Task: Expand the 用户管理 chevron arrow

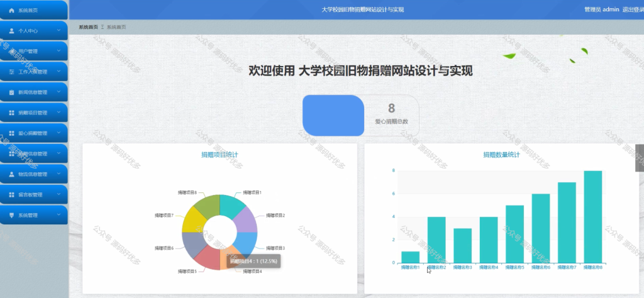Action: coord(58,51)
